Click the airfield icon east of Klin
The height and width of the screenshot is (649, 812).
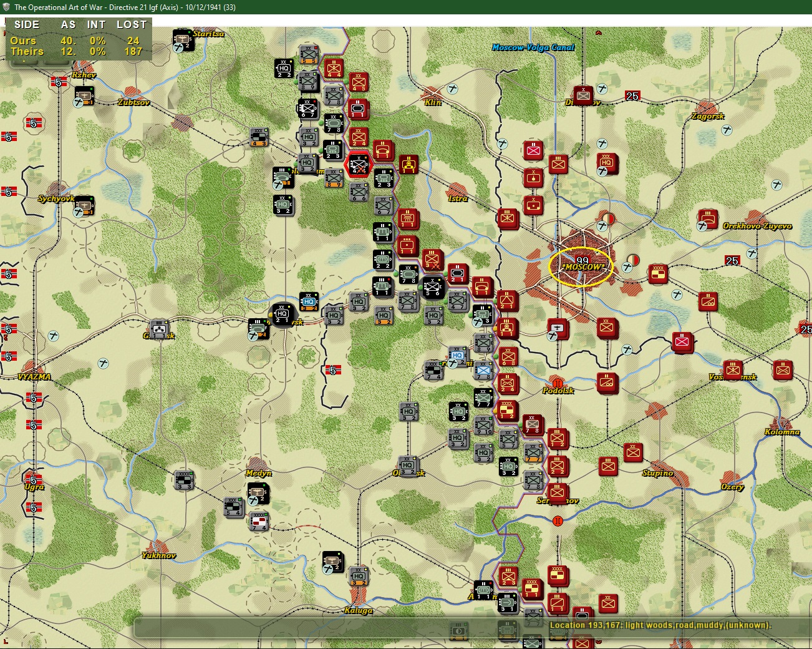(453, 89)
